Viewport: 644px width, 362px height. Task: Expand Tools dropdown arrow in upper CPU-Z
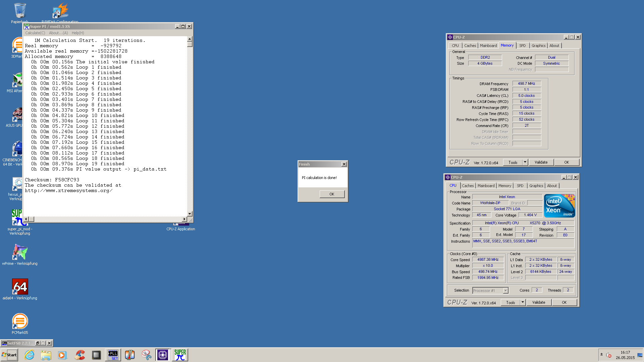pyautogui.click(x=525, y=163)
